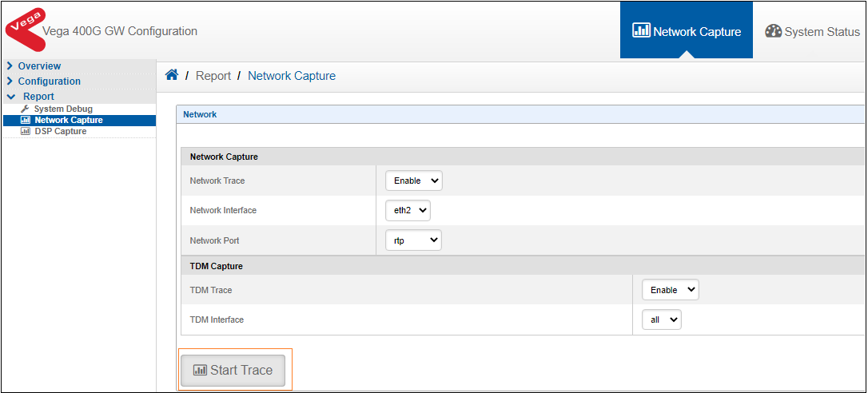The width and height of the screenshot is (868, 393).
Task: Open the System Status top tab
Action: (x=811, y=31)
